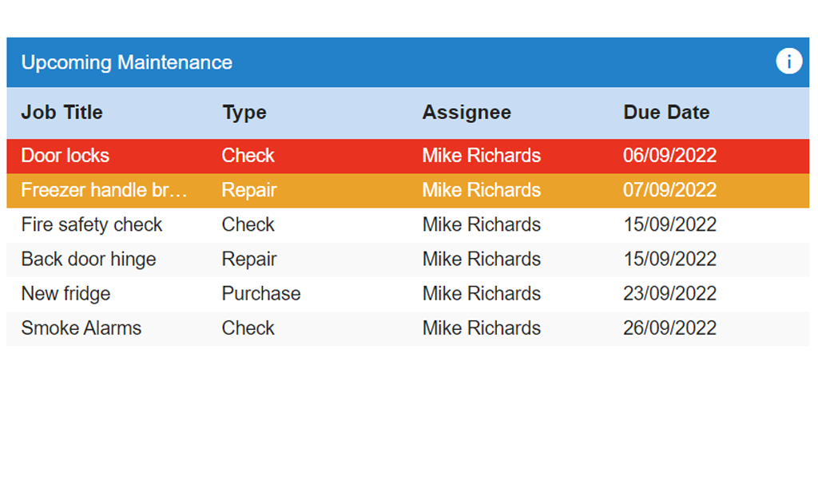
Task: Sort by Type column header
Action: click(x=244, y=112)
